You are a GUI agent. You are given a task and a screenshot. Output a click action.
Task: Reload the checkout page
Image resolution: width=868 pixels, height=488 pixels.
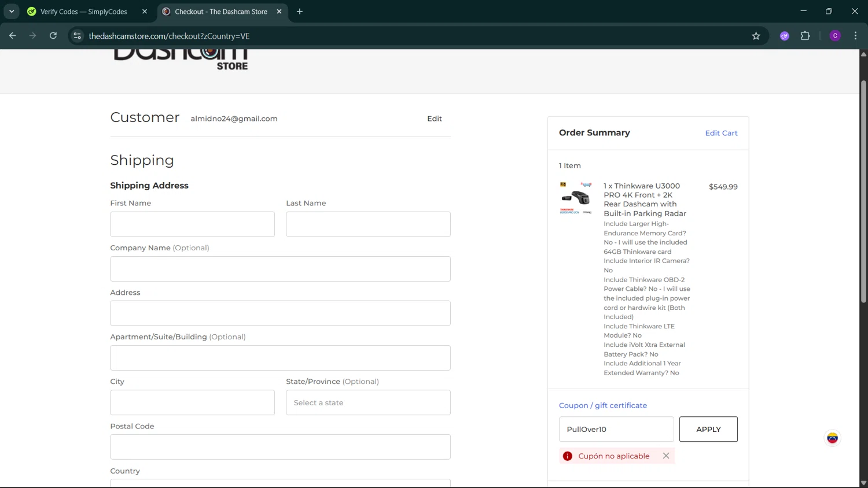coord(53,36)
